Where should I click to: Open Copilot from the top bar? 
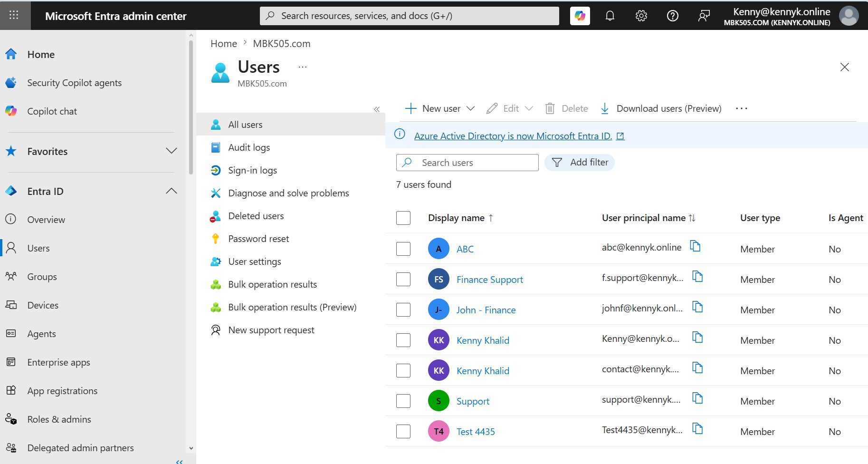(x=580, y=16)
